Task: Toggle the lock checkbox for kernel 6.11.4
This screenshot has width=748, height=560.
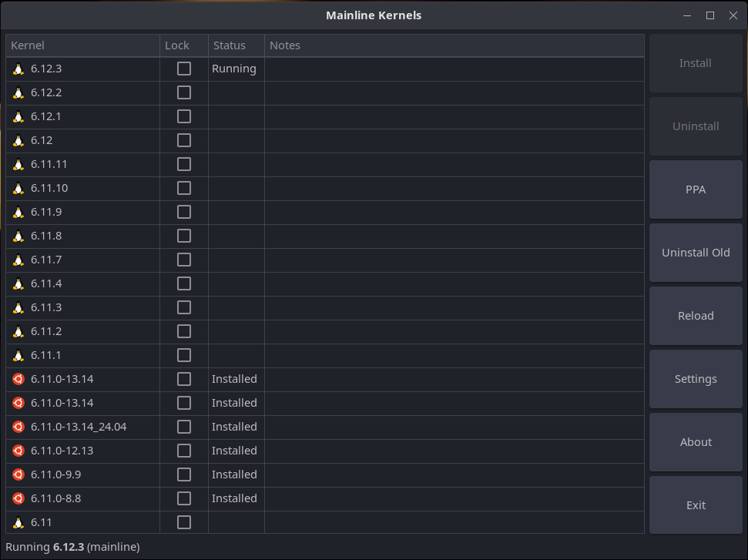Action: pyautogui.click(x=183, y=283)
